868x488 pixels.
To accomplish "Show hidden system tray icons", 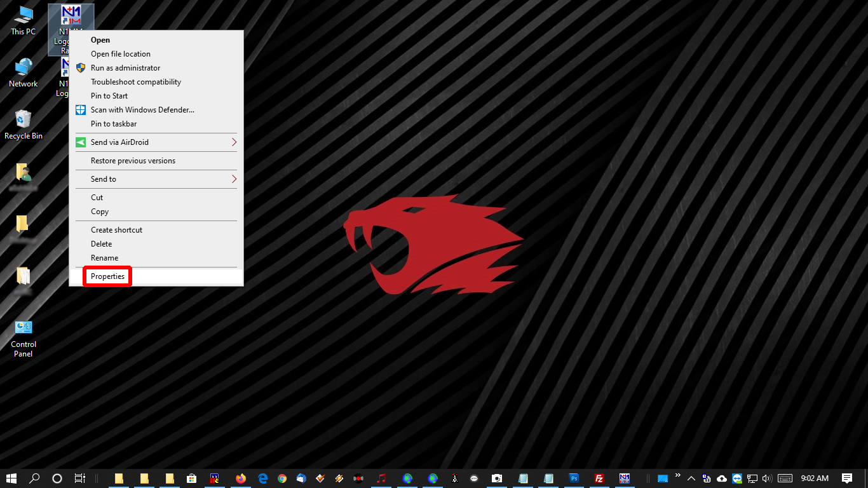I will point(691,478).
